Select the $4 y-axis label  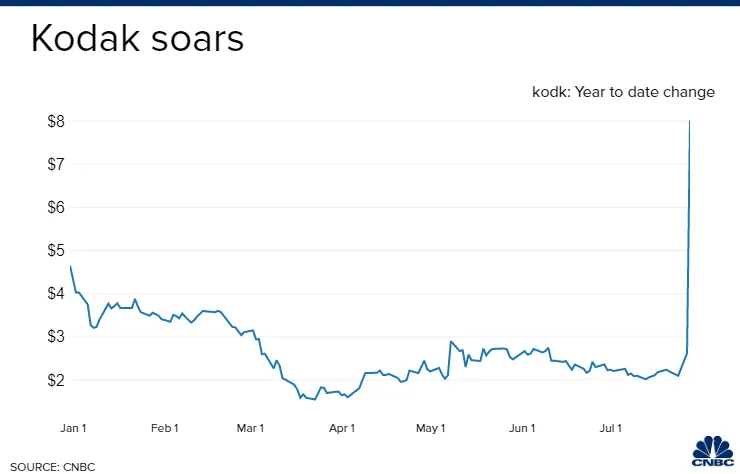55,294
